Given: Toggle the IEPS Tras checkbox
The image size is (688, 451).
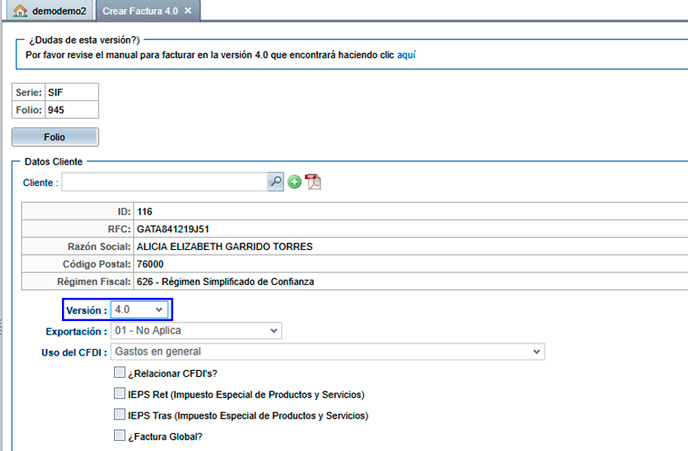Looking at the screenshot, I should (x=120, y=415).
